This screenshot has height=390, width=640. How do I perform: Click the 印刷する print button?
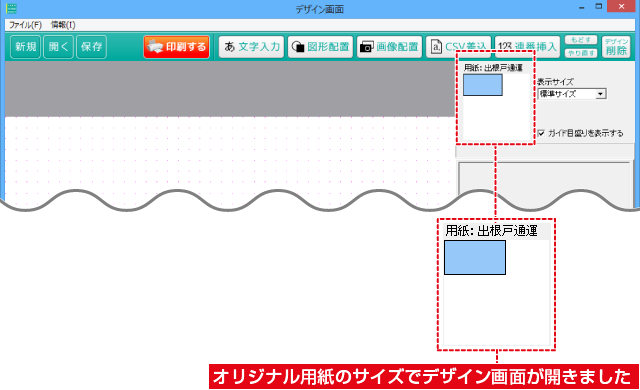coord(176,47)
